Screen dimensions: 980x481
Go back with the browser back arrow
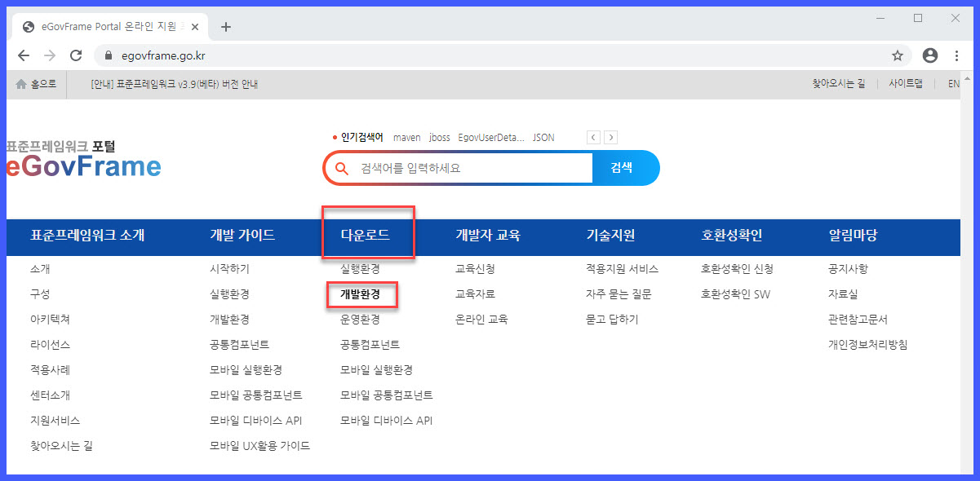point(23,55)
